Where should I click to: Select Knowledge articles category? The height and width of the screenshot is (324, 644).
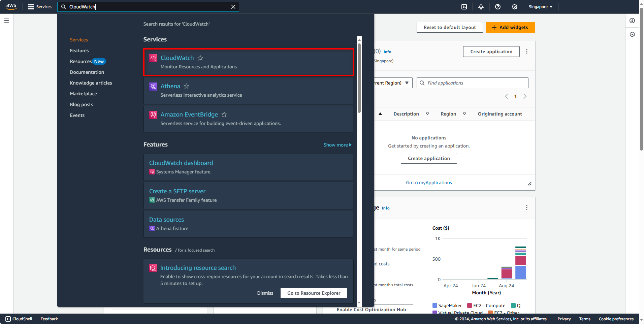91,83
